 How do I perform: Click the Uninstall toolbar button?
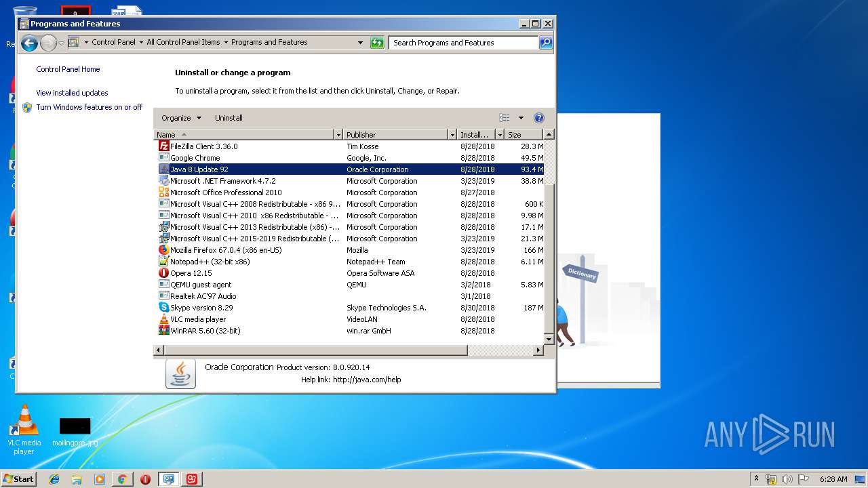[x=229, y=118]
